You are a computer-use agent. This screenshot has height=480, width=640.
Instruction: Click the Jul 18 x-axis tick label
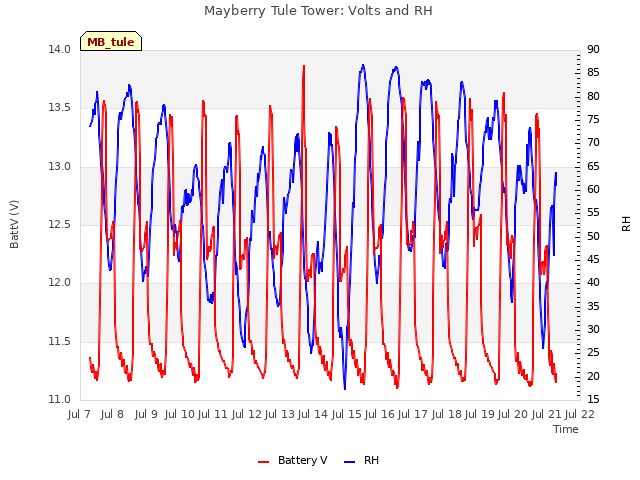pos(447,415)
